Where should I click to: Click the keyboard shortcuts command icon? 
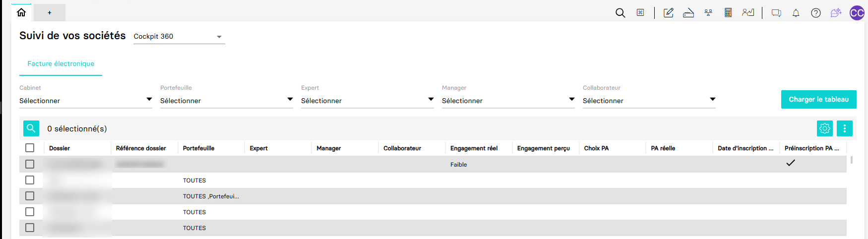640,13
